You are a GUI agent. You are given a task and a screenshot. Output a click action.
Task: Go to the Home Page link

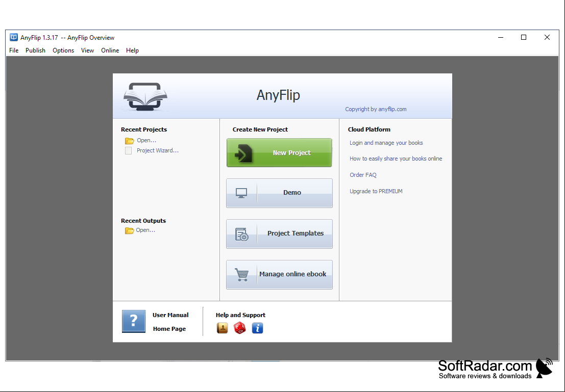[169, 329]
